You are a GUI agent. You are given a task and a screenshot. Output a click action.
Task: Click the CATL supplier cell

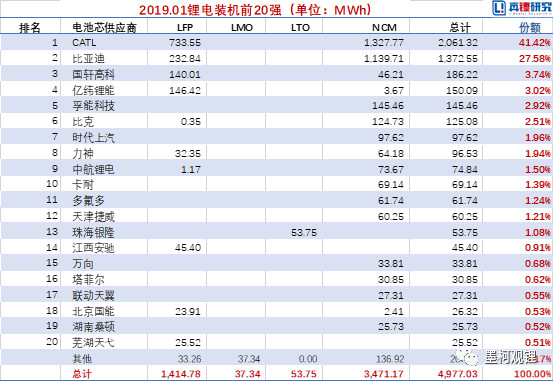[84, 43]
